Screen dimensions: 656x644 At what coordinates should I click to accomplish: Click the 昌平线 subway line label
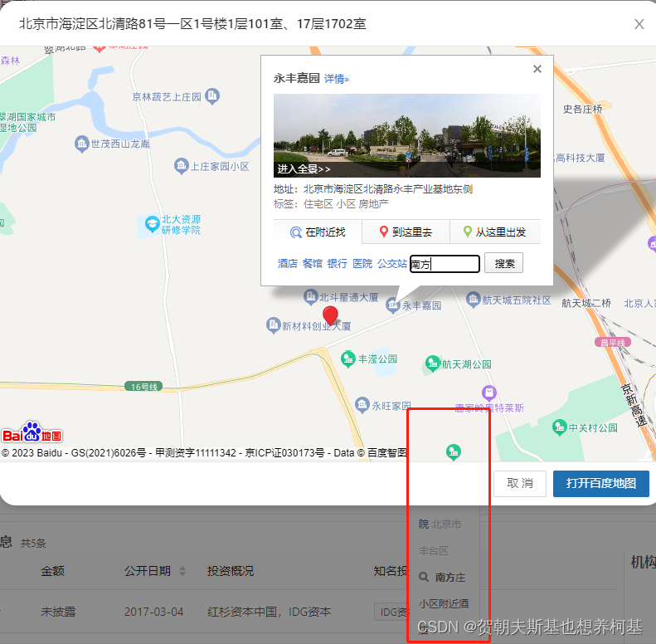(613, 343)
